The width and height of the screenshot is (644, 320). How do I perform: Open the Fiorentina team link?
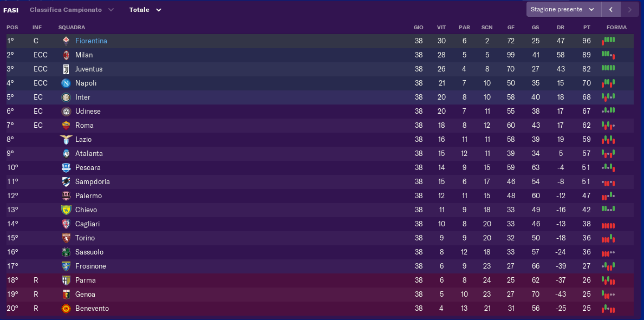[91, 41]
